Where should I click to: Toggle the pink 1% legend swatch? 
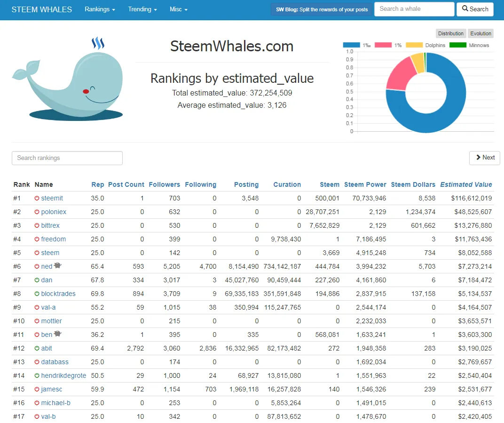click(383, 45)
